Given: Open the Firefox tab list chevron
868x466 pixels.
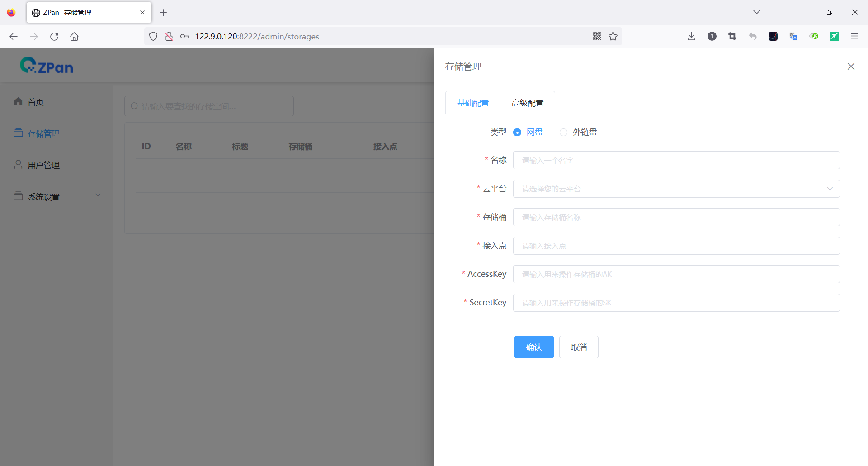Looking at the screenshot, I should tap(756, 12).
